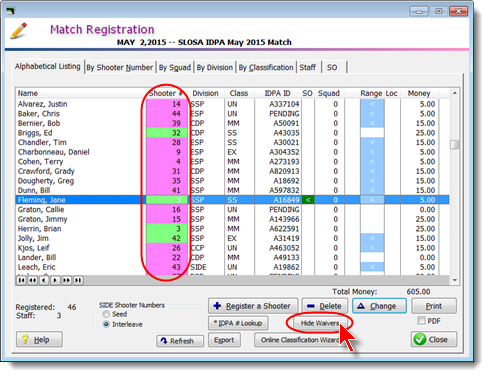
Task: Click the green SO marker for Fleming, Jane
Action: click(x=308, y=200)
